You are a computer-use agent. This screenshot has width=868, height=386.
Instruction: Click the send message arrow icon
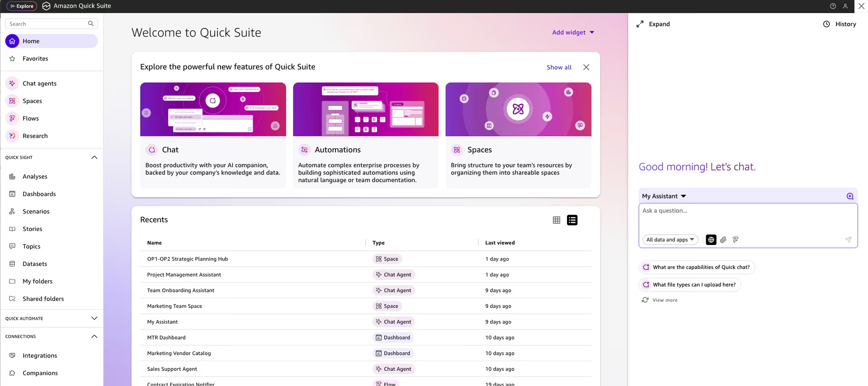point(848,240)
